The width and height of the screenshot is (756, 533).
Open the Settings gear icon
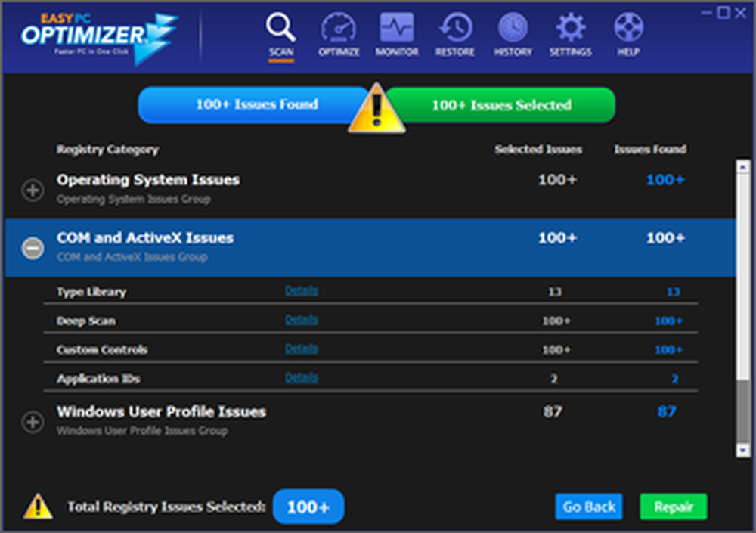pyautogui.click(x=570, y=27)
